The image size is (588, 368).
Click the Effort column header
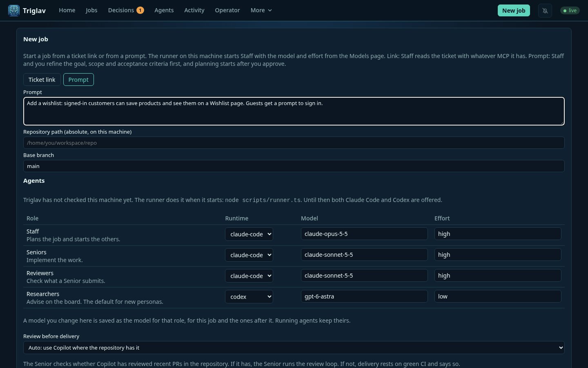pyautogui.click(x=442, y=218)
